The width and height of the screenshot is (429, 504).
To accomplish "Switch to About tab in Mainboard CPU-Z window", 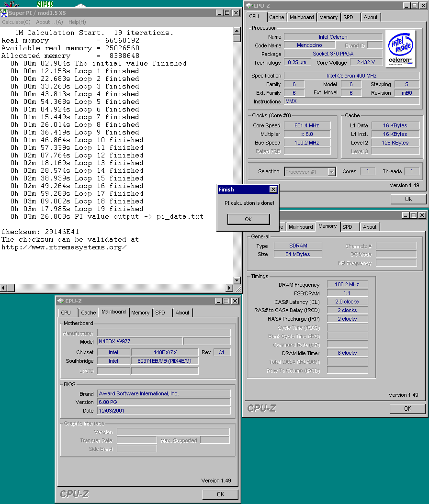I will [x=182, y=313].
